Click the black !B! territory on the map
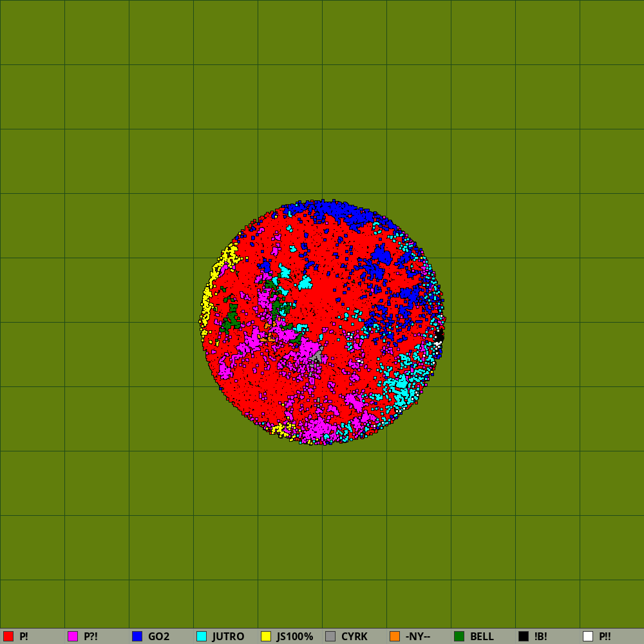Screen dimensions: 644x644 439,337
